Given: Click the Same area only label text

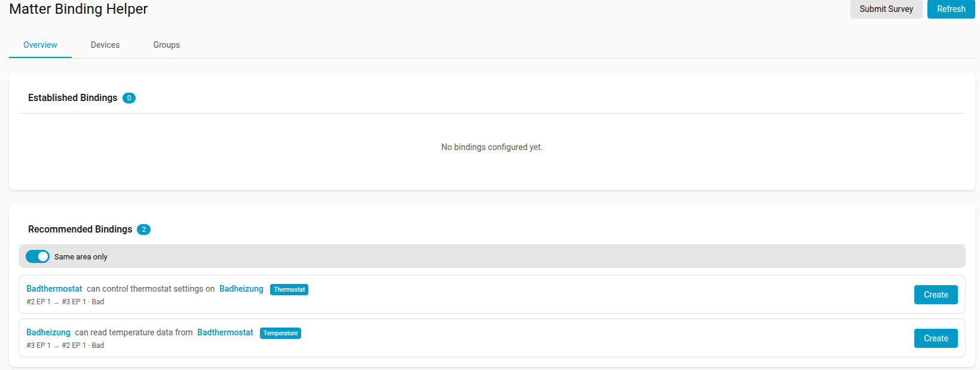Looking at the screenshot, I should coord(81,257).
